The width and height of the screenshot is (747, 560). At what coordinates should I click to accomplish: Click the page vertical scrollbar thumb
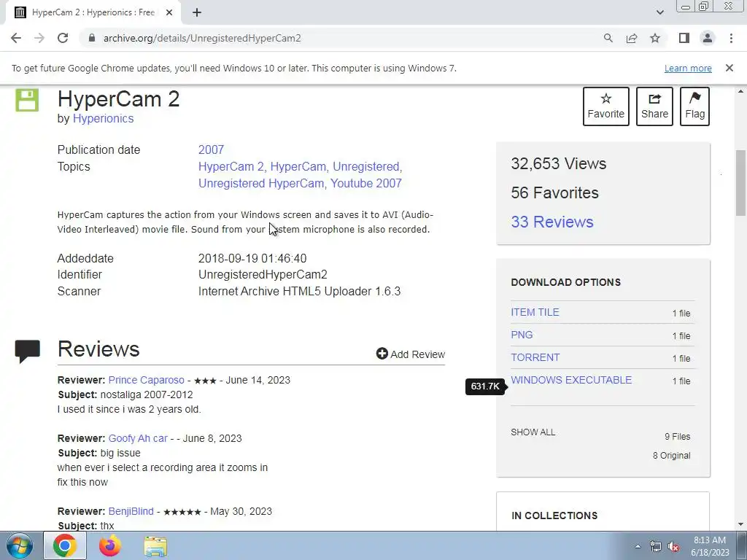point(740,183)
